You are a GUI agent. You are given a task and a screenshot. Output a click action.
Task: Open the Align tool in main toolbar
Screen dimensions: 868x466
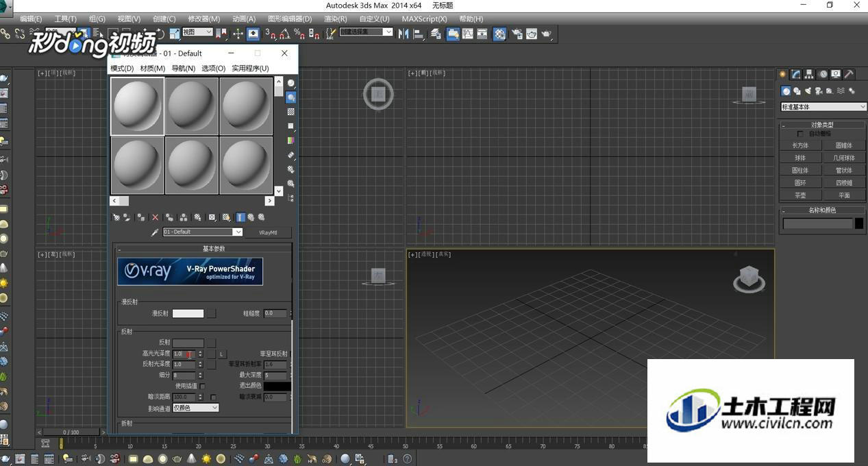pyautogui.click(x=418, y=33)
